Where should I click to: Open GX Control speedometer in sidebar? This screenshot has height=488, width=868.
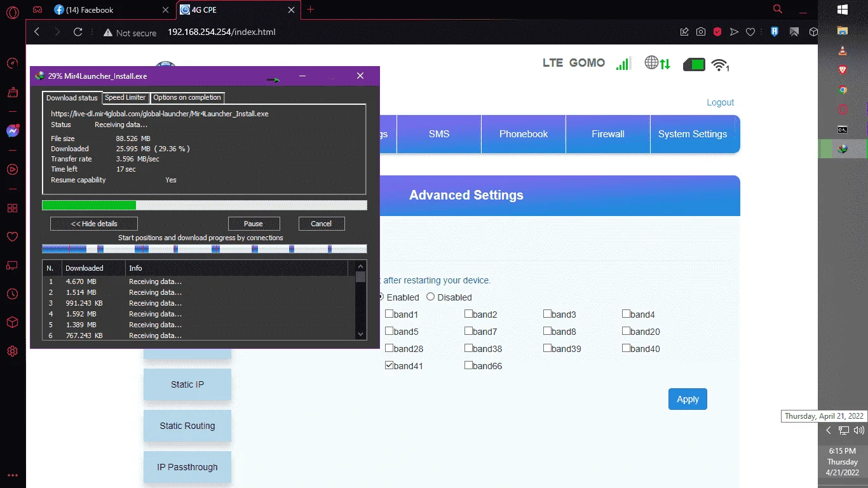tap(12, 63)
